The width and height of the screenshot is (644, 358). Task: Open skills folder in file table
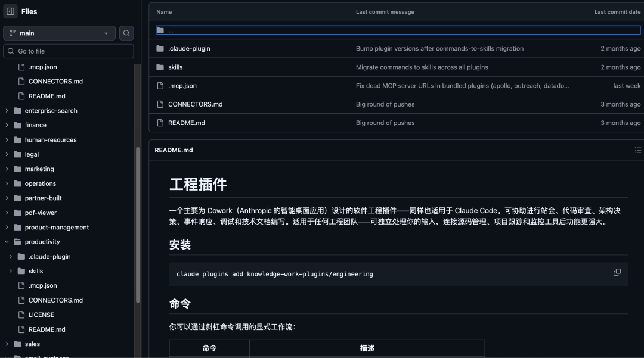[175, 67]
